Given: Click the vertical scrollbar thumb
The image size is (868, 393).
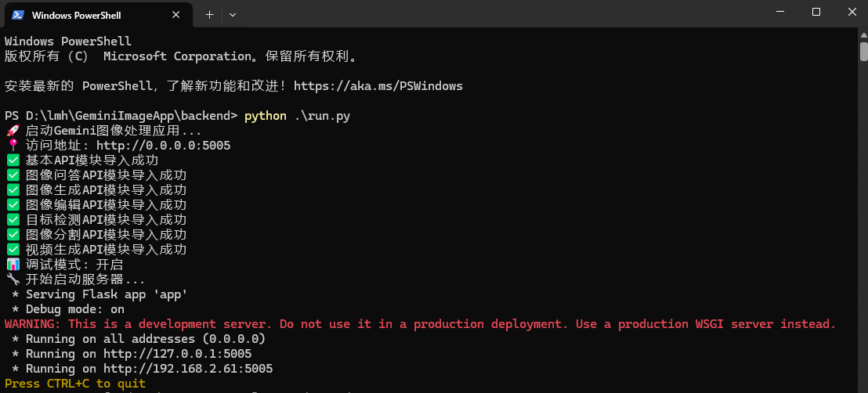Looking at the screenshot, I should pos(863,52).
